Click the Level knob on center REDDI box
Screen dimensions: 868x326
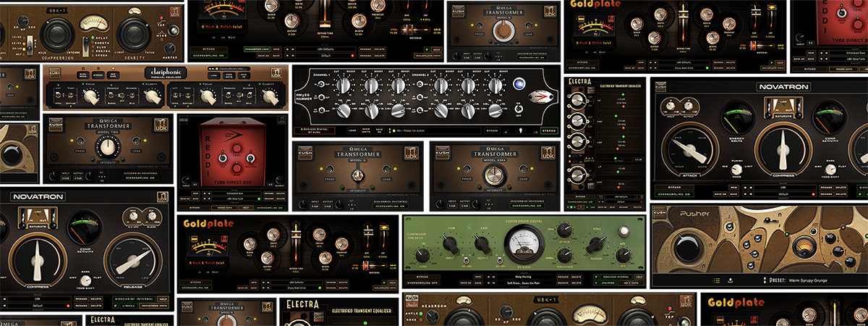coord(237,148)
